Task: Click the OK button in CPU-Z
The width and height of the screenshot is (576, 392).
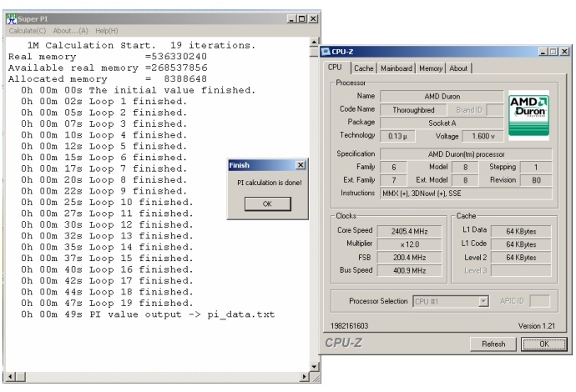Action: click(x=543, y=344)
